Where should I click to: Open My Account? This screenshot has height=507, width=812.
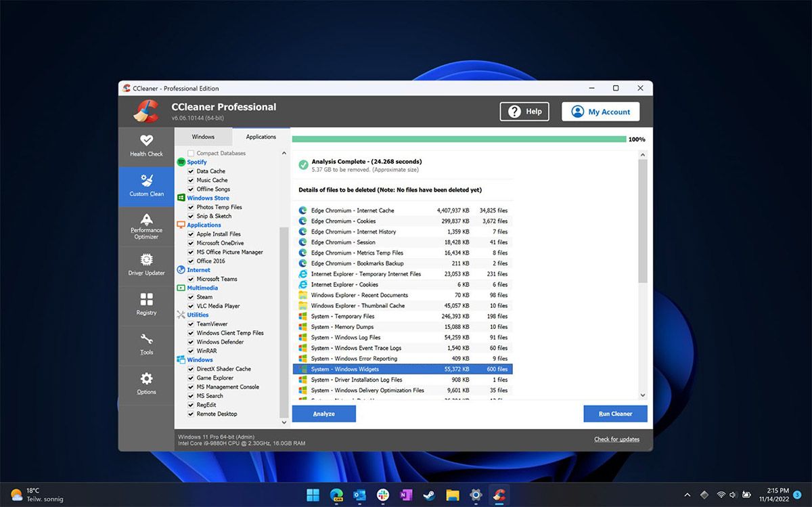coord(600,111)
